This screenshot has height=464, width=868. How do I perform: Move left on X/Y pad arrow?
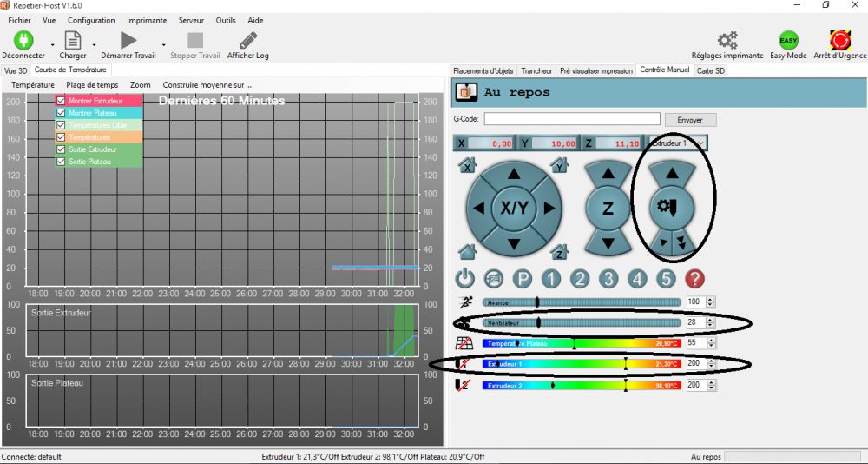pyautogui.click(x=479, y=209)
